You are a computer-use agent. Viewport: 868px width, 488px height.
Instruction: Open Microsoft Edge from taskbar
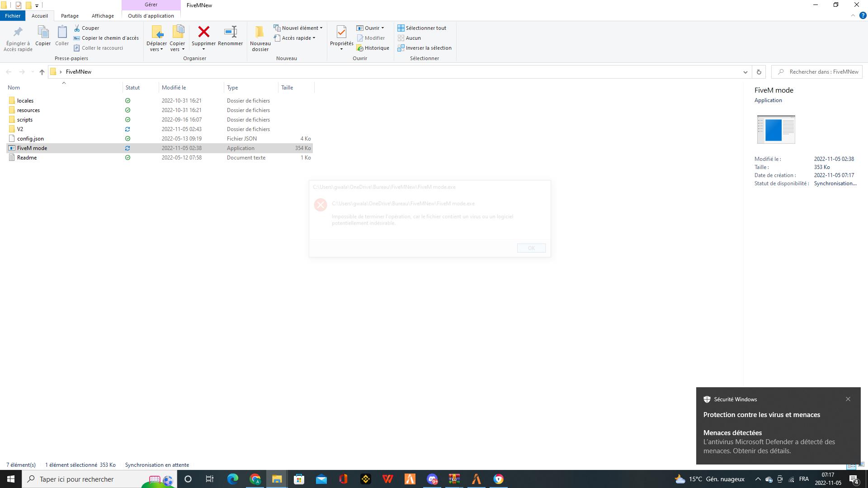[232, 479]
